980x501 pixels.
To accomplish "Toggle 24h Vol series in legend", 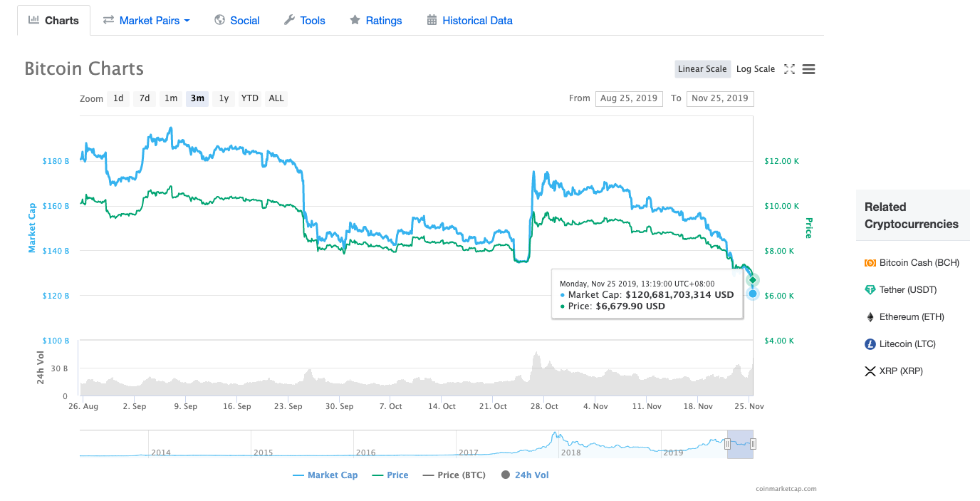I will click(x=525, y=475).
